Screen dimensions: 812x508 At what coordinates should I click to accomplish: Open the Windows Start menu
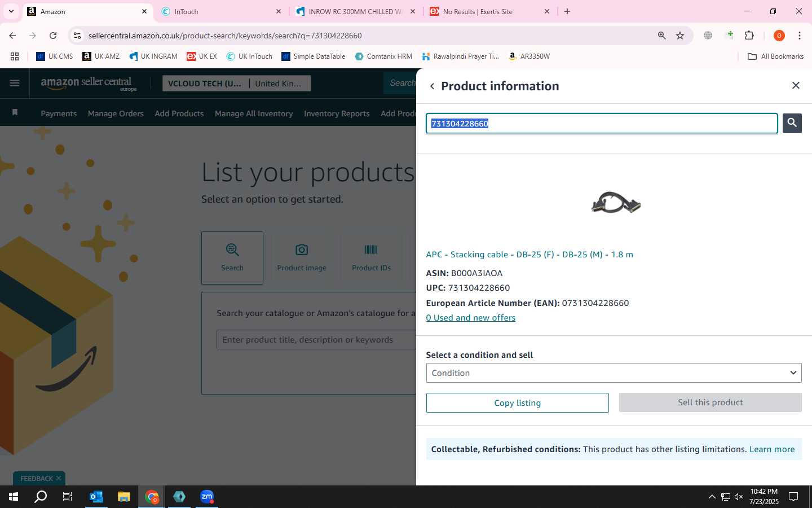tap(14, 497)
